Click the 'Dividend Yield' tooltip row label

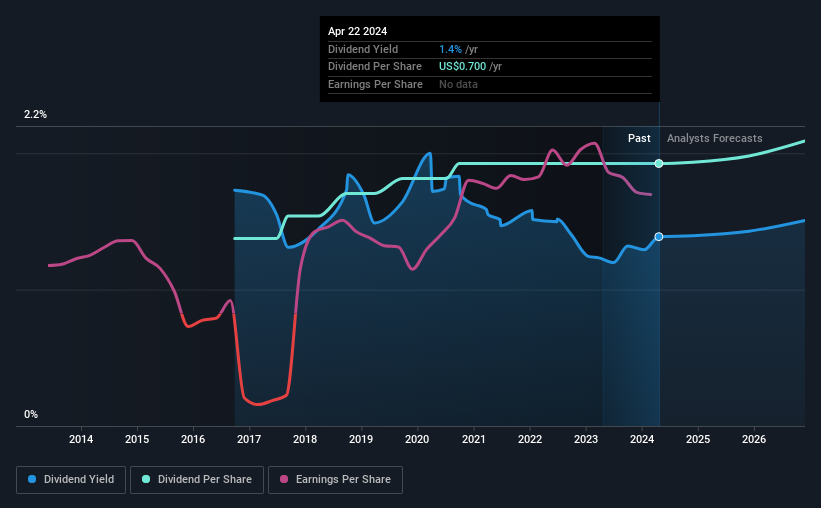[x=363, y=49]
